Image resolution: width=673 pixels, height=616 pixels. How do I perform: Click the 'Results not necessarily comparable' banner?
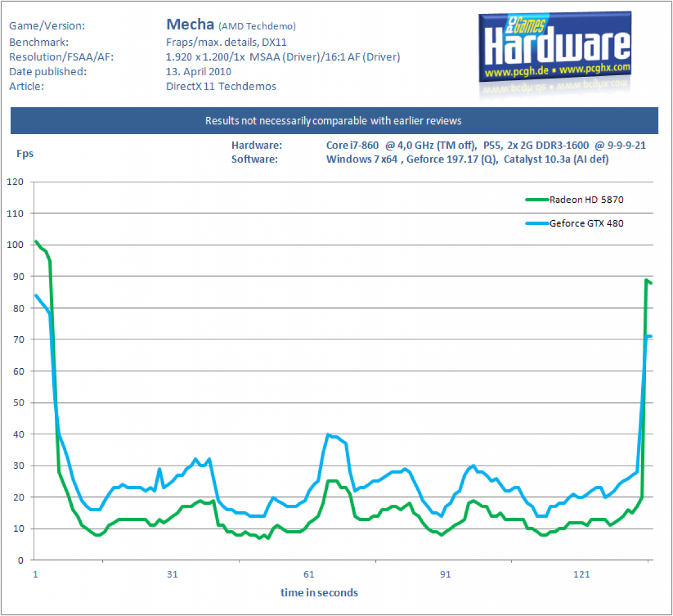[334, 121]
